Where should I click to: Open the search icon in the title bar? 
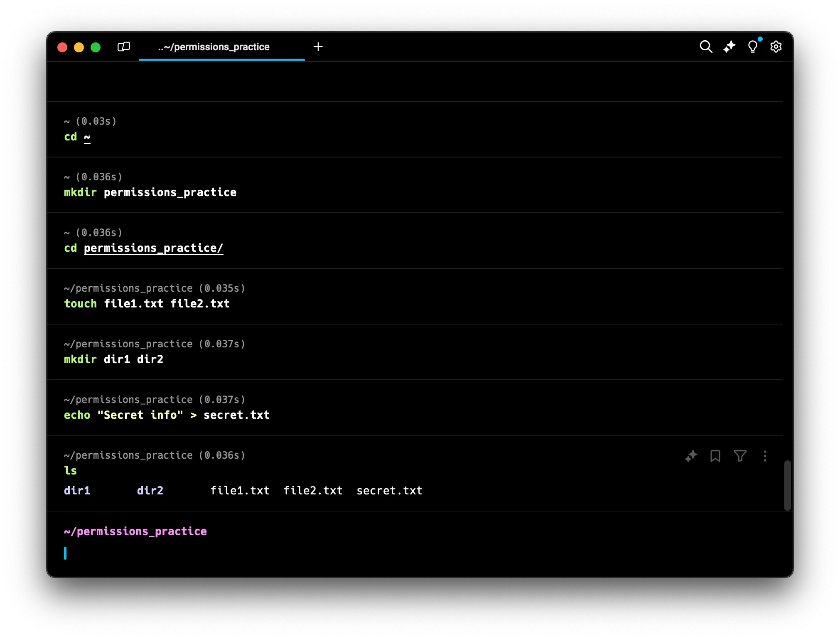coord(706,47)
